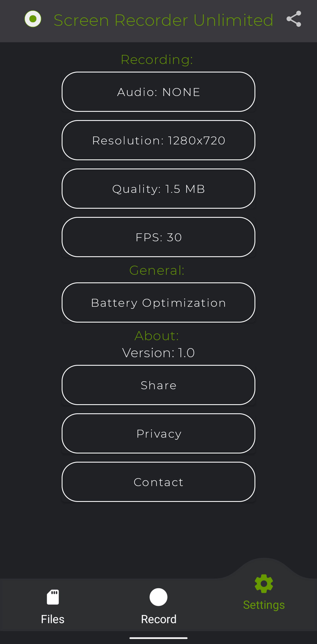Open Battery Optimization settings
This screenshot has height=644, width=317.
point(158,303)
